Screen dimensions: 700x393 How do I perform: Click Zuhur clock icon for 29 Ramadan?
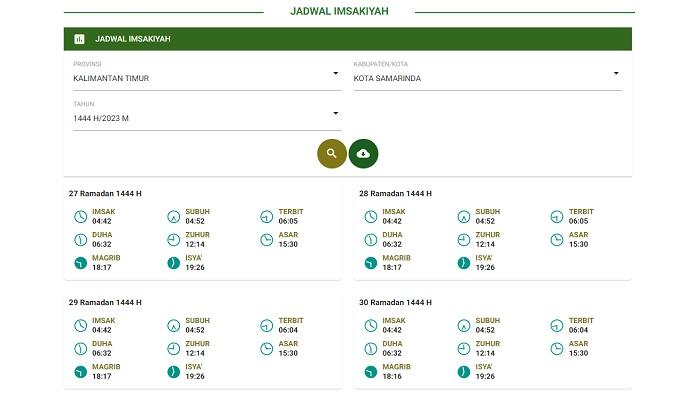[x=174, y=349]
